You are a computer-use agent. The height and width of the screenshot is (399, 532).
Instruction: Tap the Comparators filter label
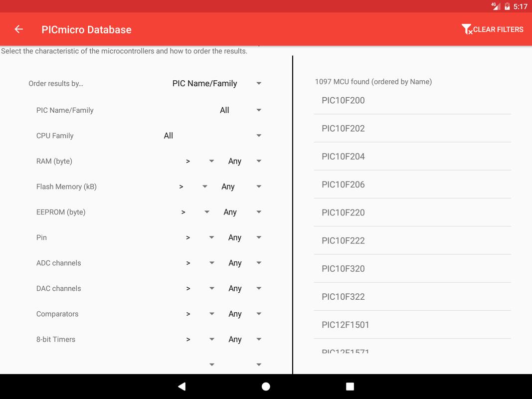57,314
